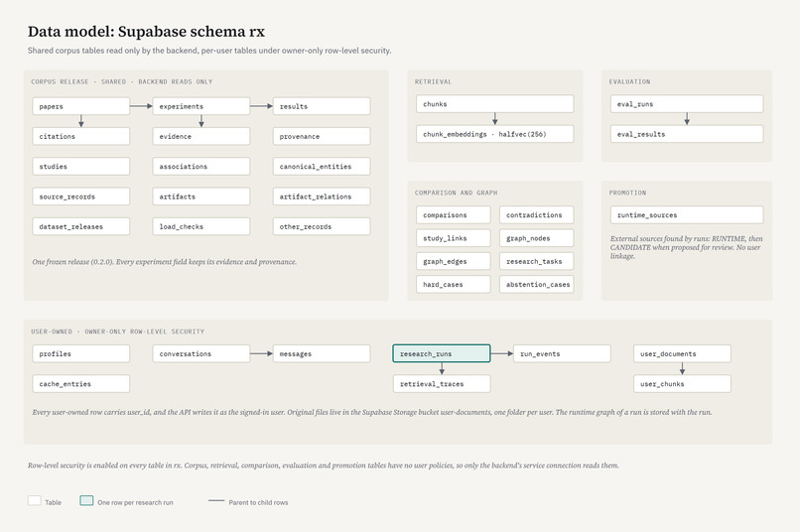
Task: Click the white Table legend swatch
Action: point(34,500)
